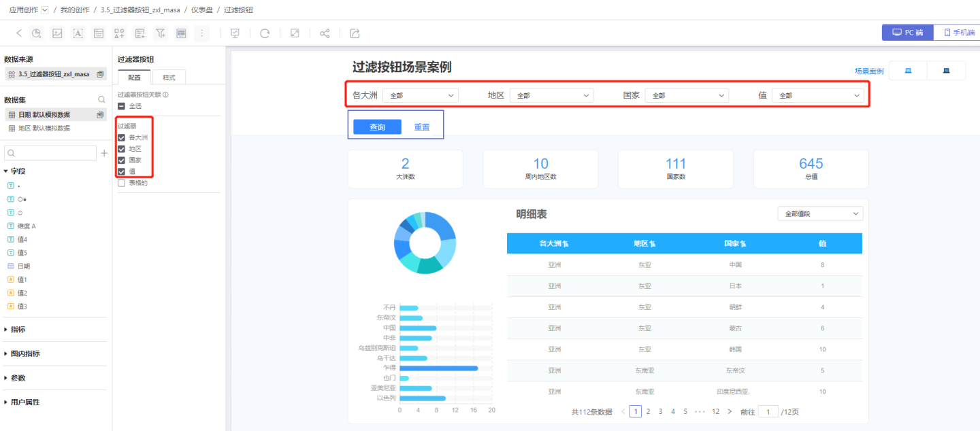
Task: Click the add chart icon in toolbar
Action: [37, 33]
